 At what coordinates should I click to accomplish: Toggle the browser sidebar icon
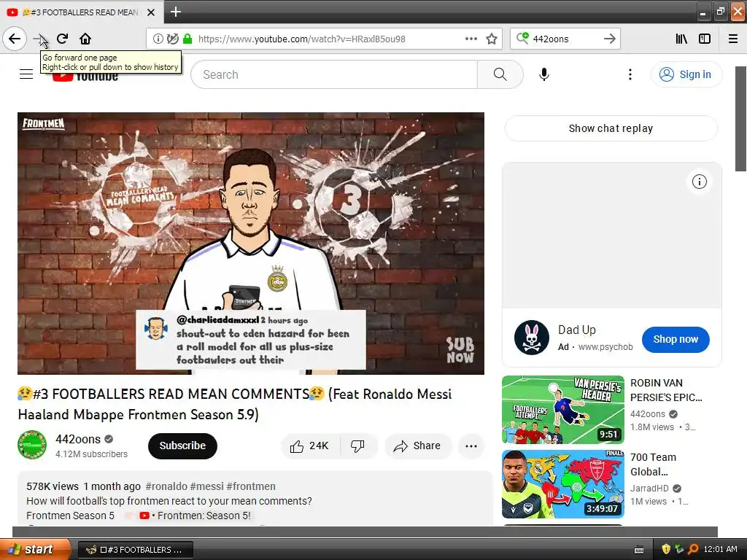point(705,39)
